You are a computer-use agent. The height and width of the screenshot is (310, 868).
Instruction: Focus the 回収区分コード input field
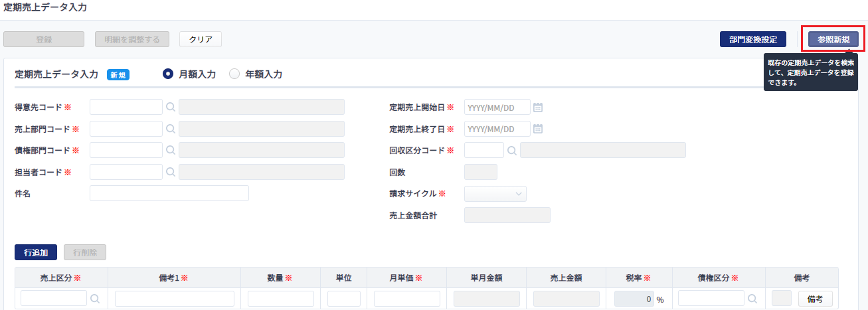tap(485, 151)
